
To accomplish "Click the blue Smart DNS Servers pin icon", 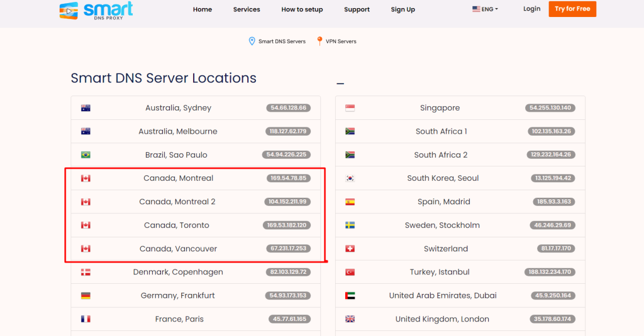I will [x=252, y=41].
